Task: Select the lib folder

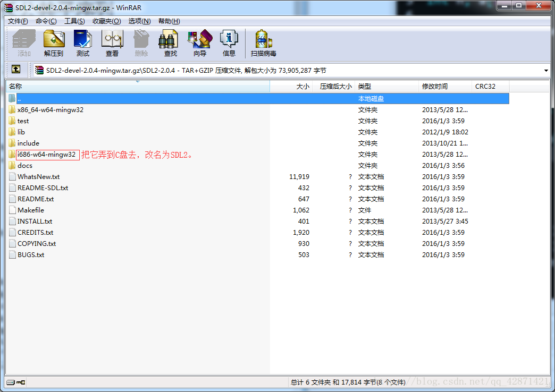Action: click(x=21, y=132)
